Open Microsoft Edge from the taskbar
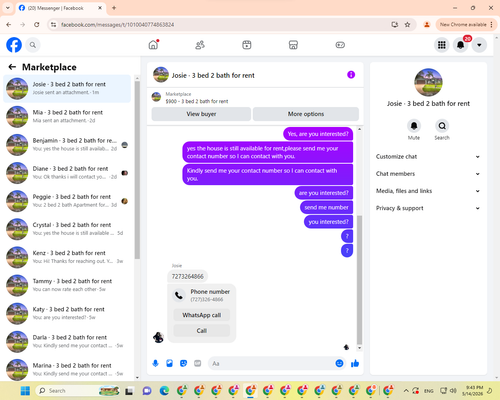Screen dimensions: 500x400 point(164,391)
